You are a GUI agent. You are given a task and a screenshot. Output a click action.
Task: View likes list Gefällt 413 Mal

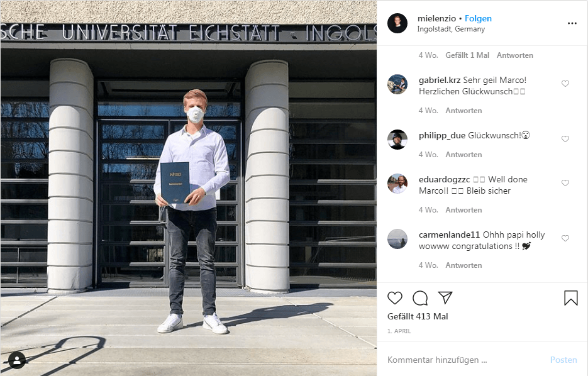tap(418, 316)
